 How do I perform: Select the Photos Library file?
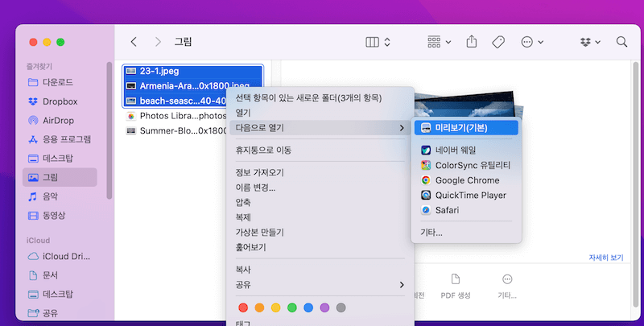(175, 116)
